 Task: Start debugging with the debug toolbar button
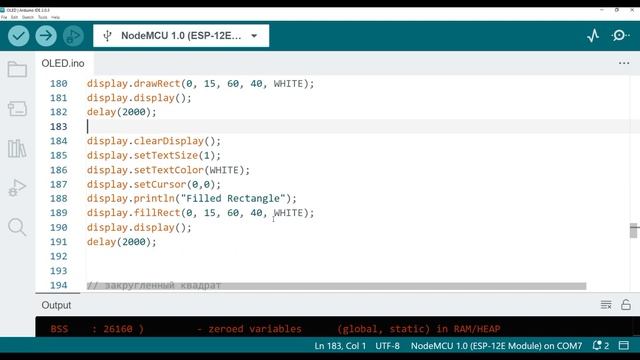(73, 36)
